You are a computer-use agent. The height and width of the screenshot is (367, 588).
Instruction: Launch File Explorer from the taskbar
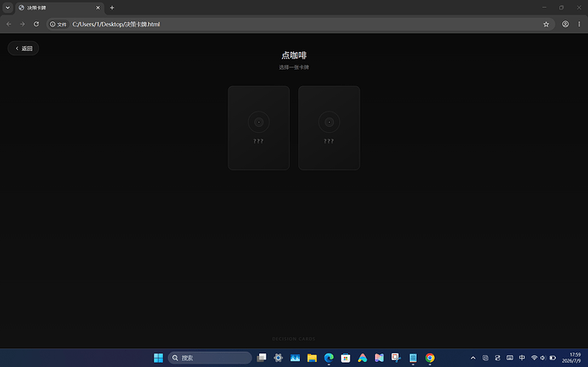(x=312, y=358)
